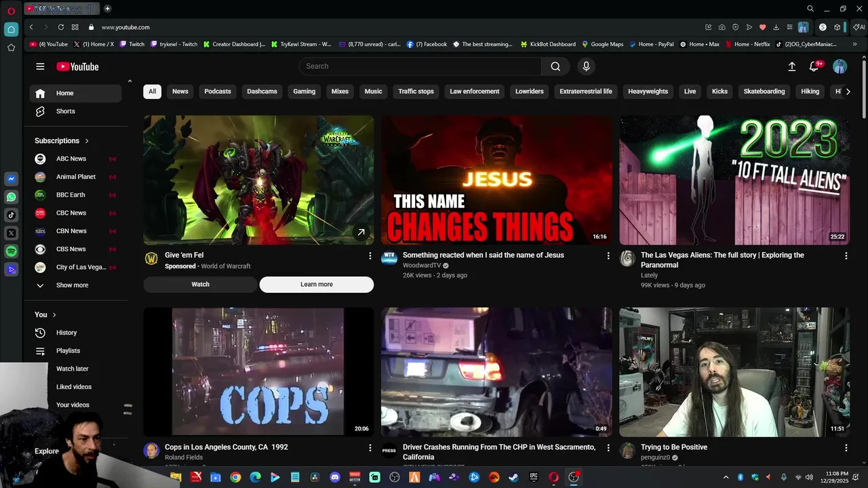
Task: Open the YouTube account avatar menu
Action: [840, 66]
